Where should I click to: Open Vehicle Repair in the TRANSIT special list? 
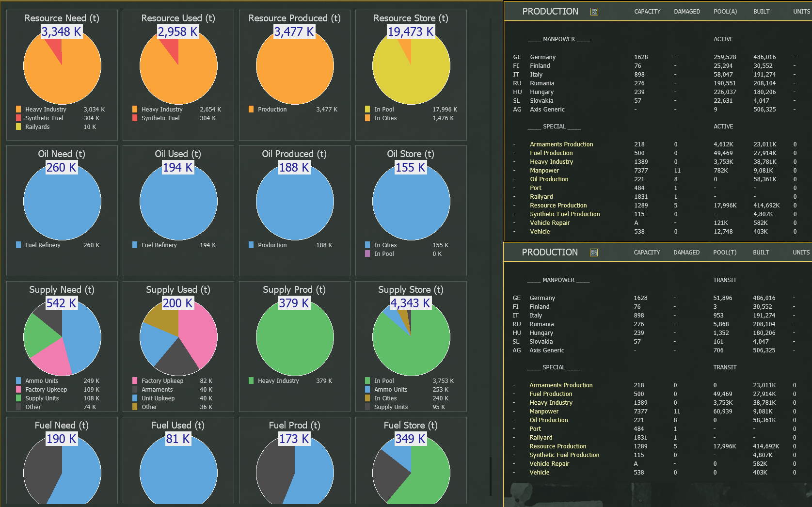pos(549,464)
